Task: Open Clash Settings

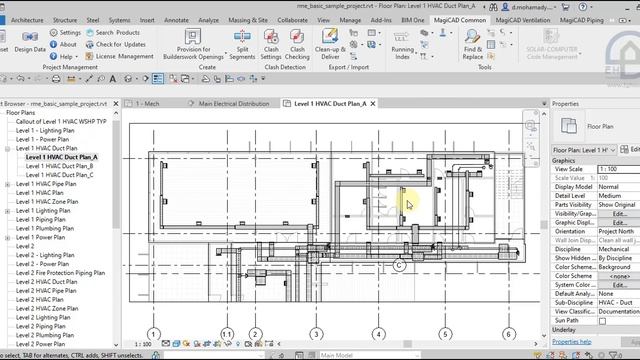Action: [271, 44]
